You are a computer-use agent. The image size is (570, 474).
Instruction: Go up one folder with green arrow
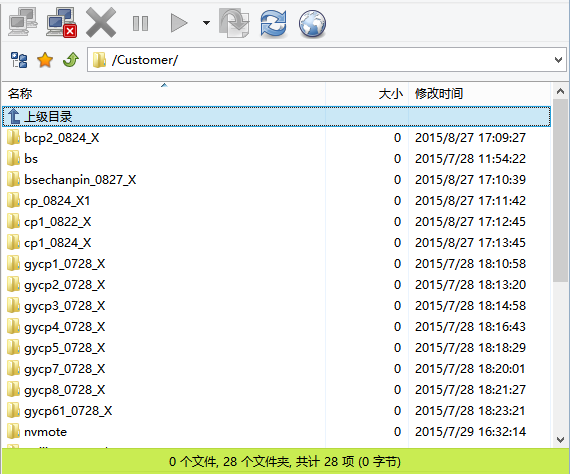tap(71, 60)
